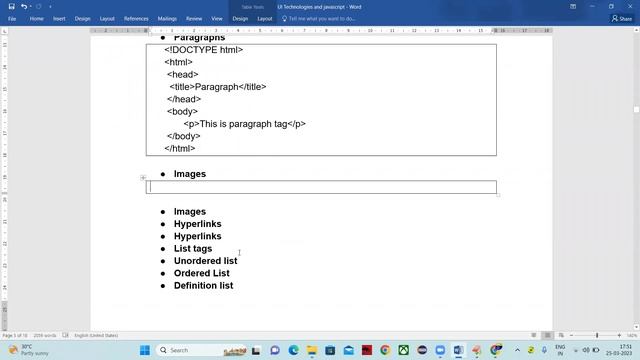Viewport: 640px width, 360px height.
Task: Switch to the Review tab
Action: (194, 19)
